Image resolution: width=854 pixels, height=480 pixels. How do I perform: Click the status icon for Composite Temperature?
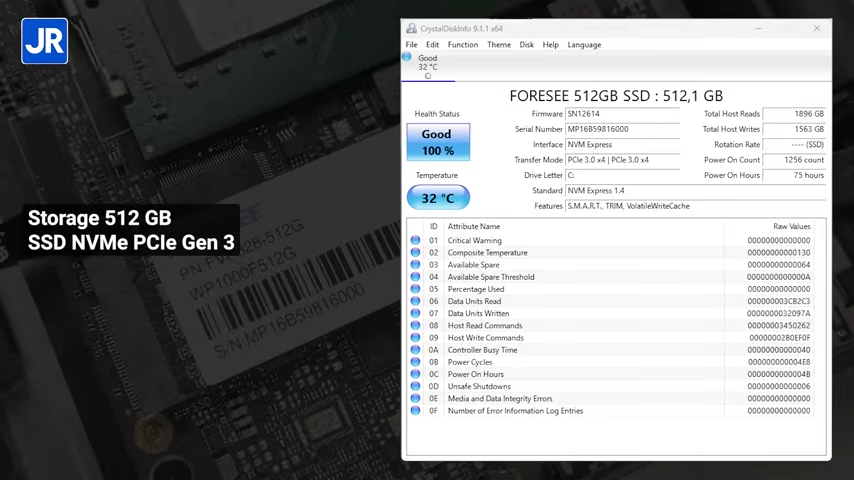[415, 253]
